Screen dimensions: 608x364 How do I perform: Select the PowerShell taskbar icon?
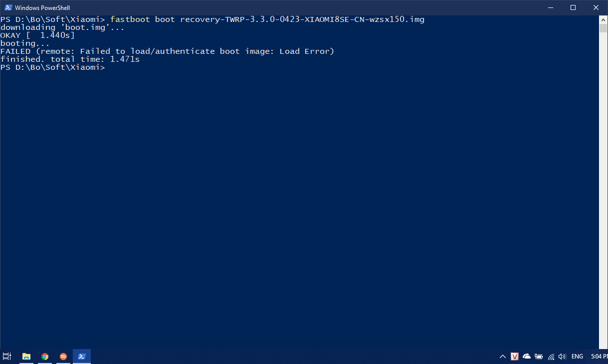pyautogui.click(x=82, y=356)
